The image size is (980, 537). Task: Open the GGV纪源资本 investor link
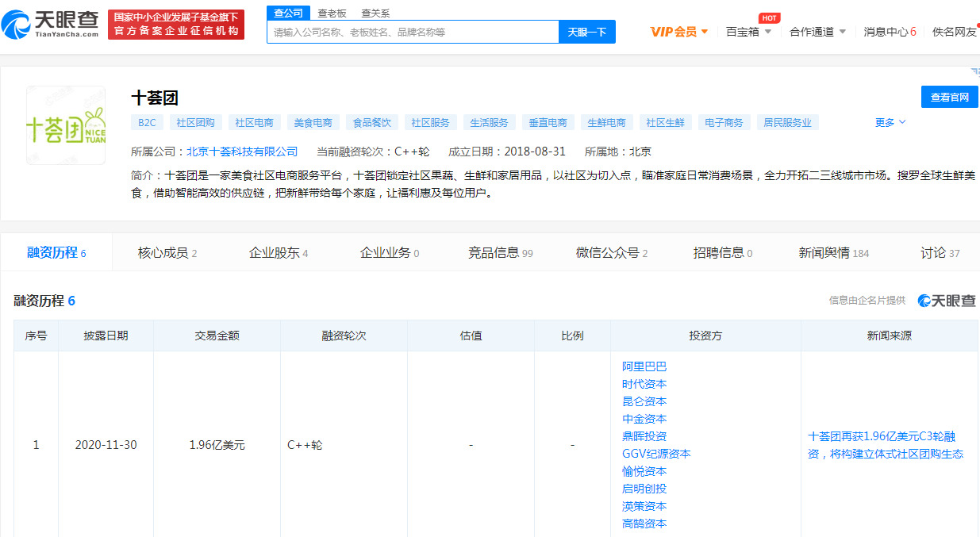coord(656,454)
